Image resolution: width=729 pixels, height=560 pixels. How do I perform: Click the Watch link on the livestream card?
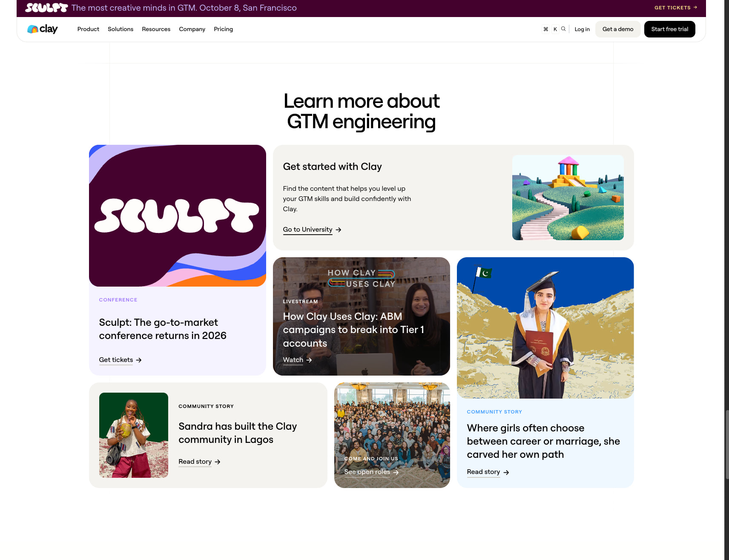(x=293, y=360)
